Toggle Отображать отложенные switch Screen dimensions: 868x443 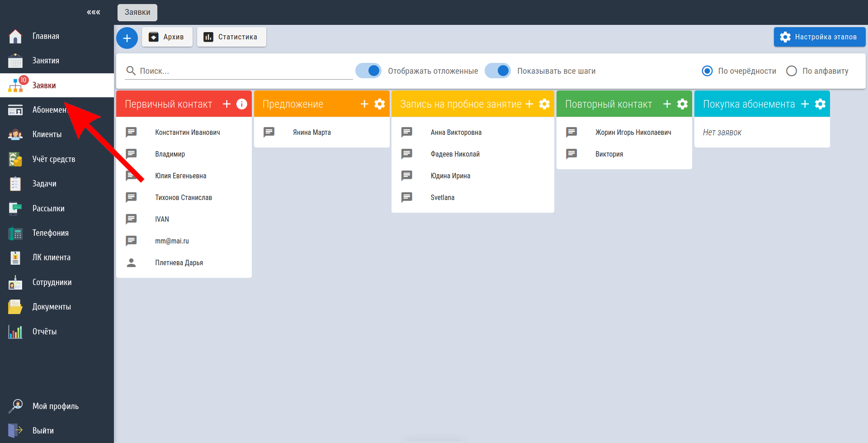click(x=368, y=71)
